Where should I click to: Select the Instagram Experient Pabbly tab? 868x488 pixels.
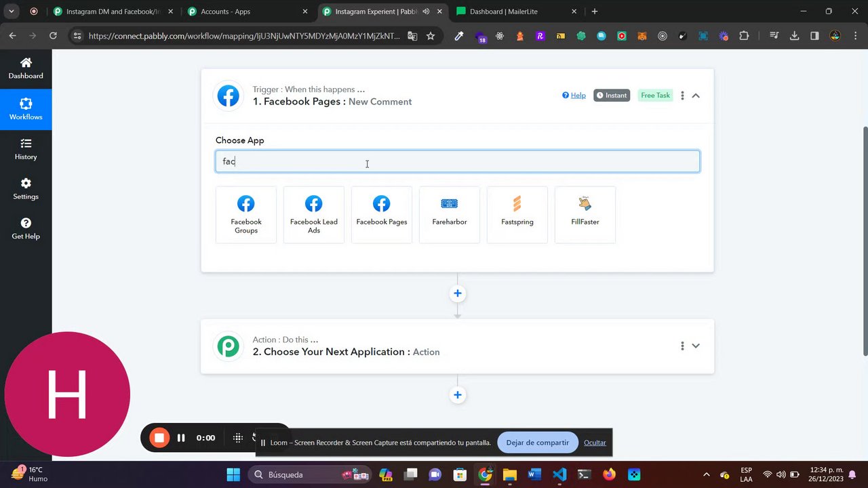(382, 12)
